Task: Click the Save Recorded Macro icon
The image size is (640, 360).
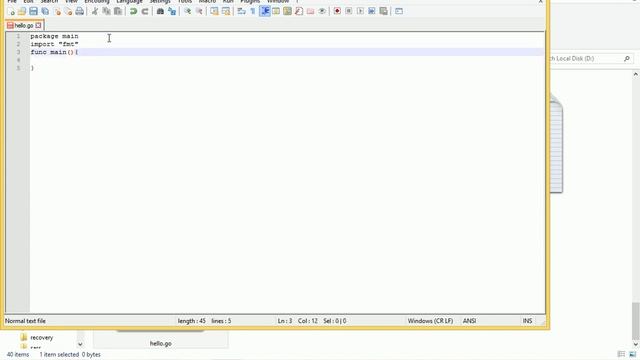Action: click(x=383, y=11)
